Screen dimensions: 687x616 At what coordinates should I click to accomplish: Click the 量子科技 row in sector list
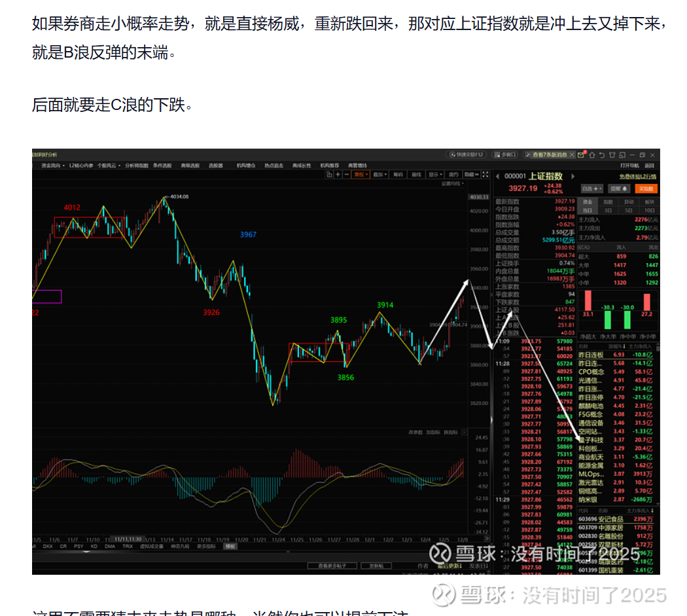pyautogui.click(x=616, y=440)
